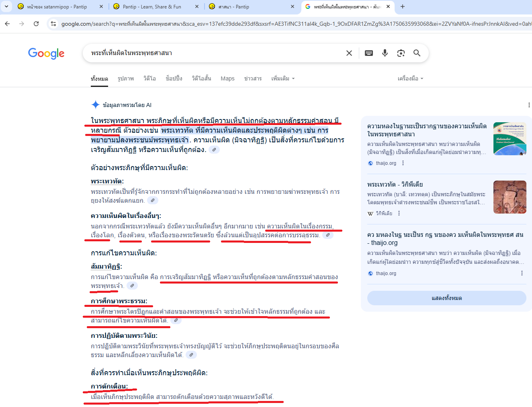The width and height of the screenshot is (532, 407).
Task: Open the on-screen keyboard icon
Action: click(369, 53)
